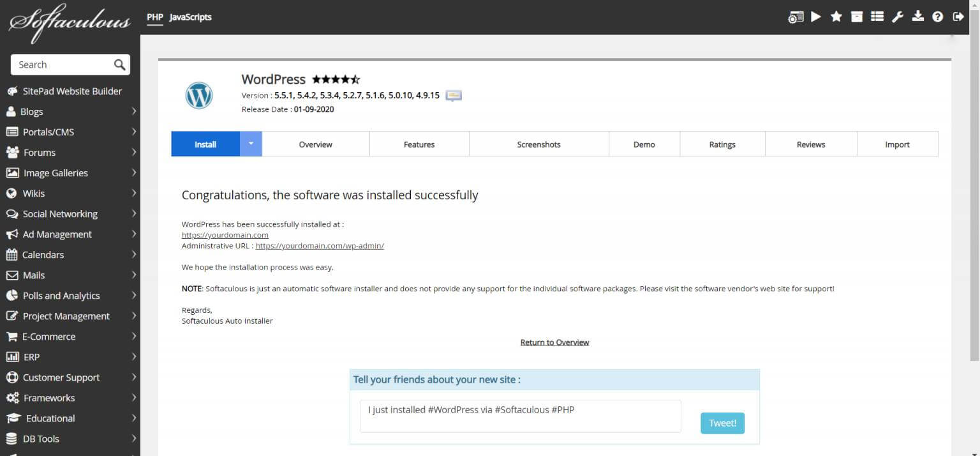Click the Image Galleries picture icon

(x=12, y=173)
